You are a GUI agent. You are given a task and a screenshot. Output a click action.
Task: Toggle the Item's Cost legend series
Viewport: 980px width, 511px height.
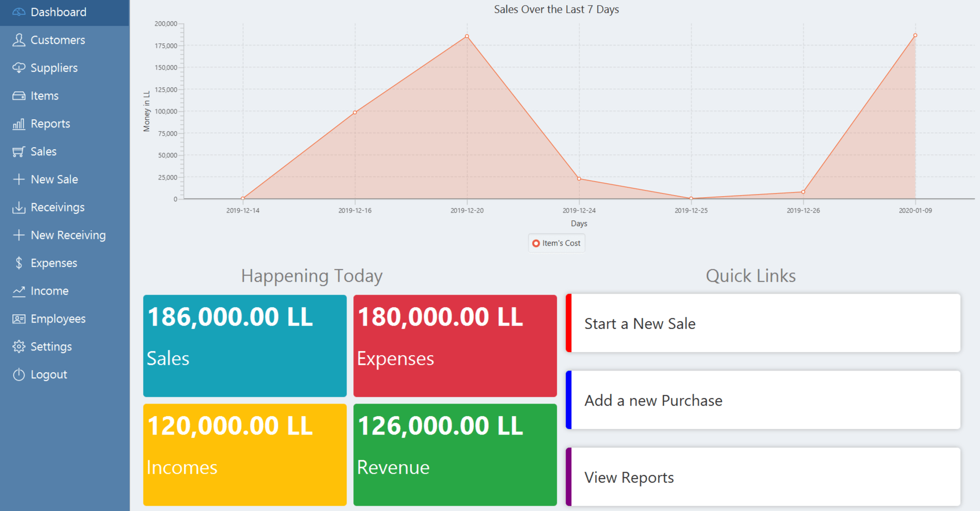point(556,243)
